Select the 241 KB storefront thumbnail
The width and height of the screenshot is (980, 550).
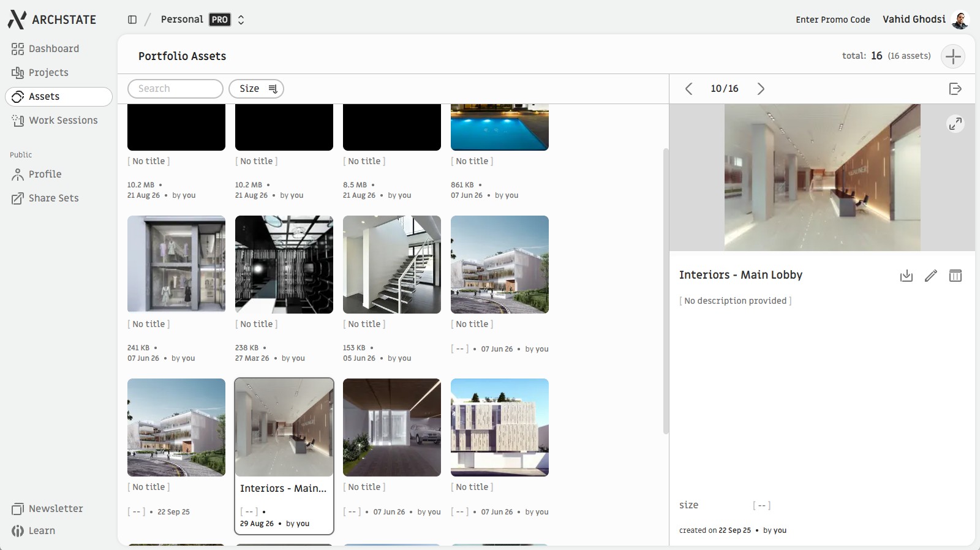tap(176, 265)
